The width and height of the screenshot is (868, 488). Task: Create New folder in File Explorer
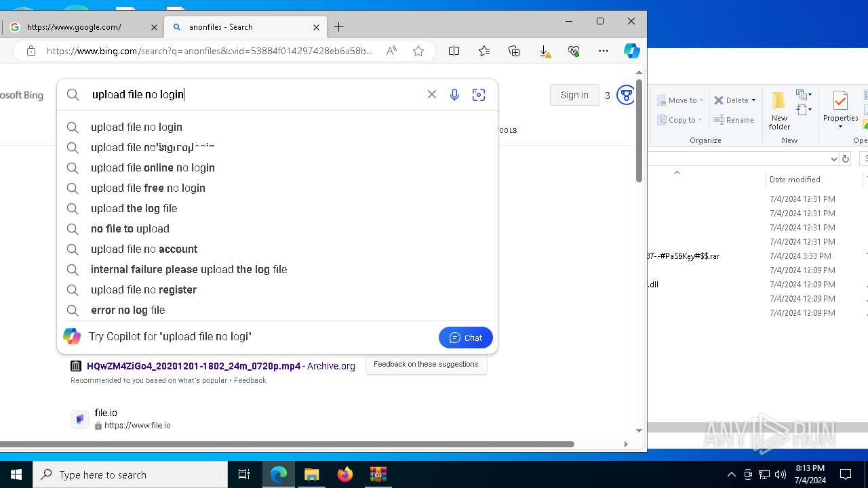point(779,110)
